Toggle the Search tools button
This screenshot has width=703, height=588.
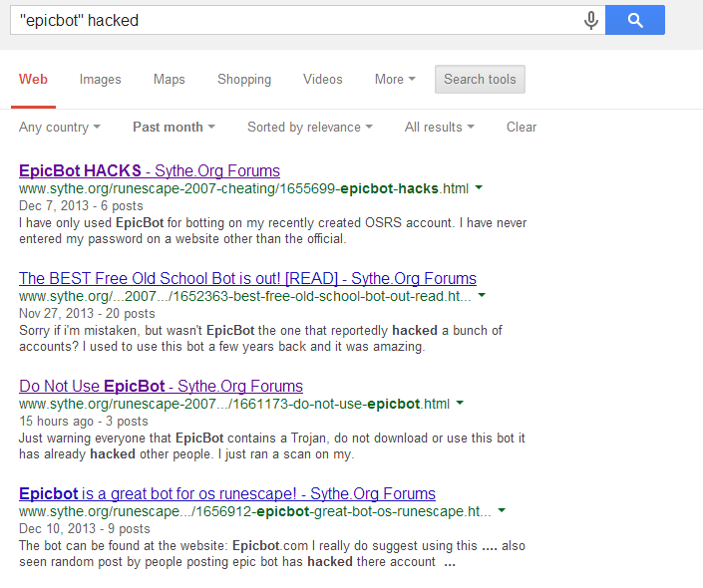(480, 80)
